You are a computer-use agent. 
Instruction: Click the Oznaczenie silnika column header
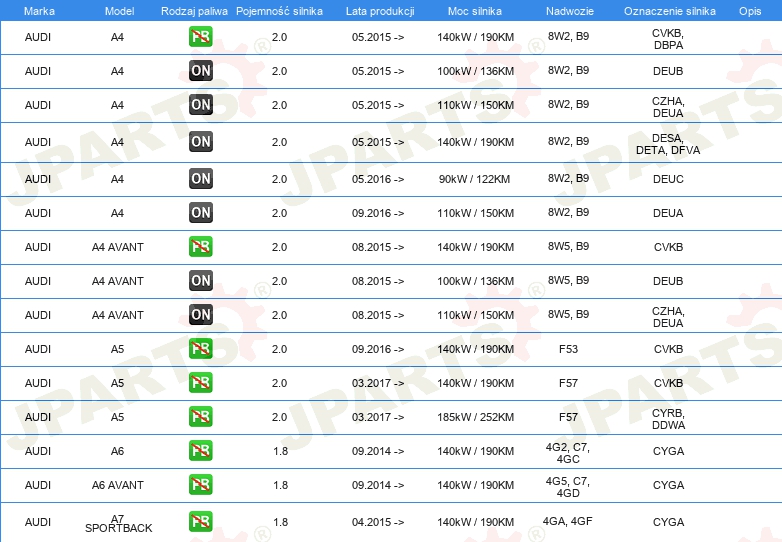[x=670, y=11]
